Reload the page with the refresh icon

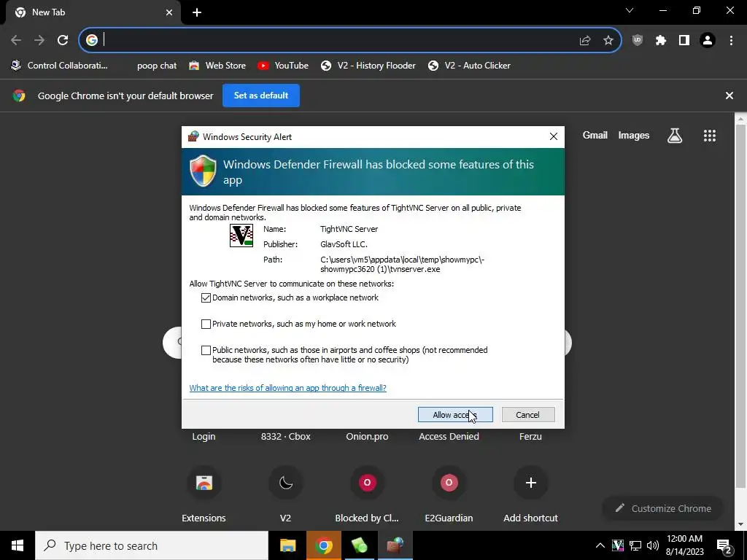click(63, 40)
